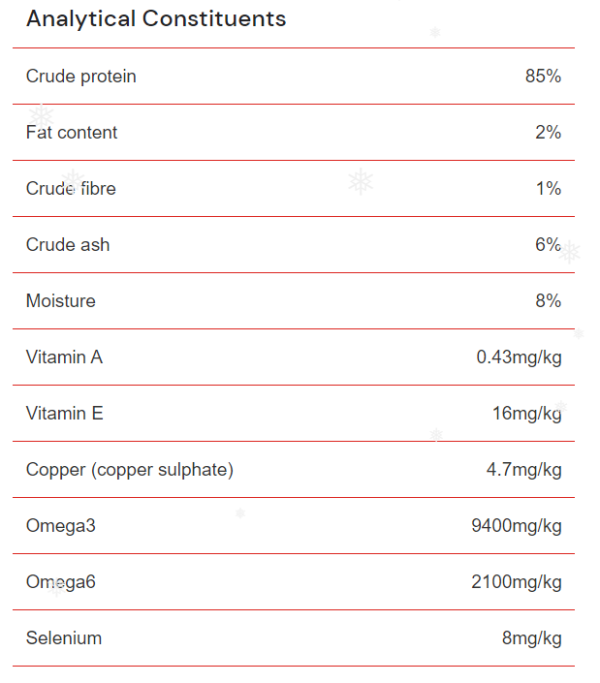Select the Vitamin E label
This screenshot has width=600, height=683.
64,413
